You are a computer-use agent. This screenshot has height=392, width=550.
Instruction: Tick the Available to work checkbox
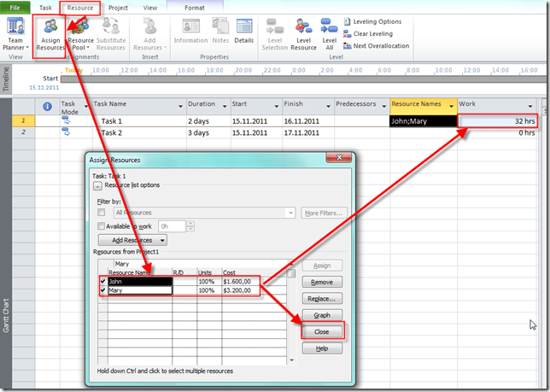pos(102,226)
